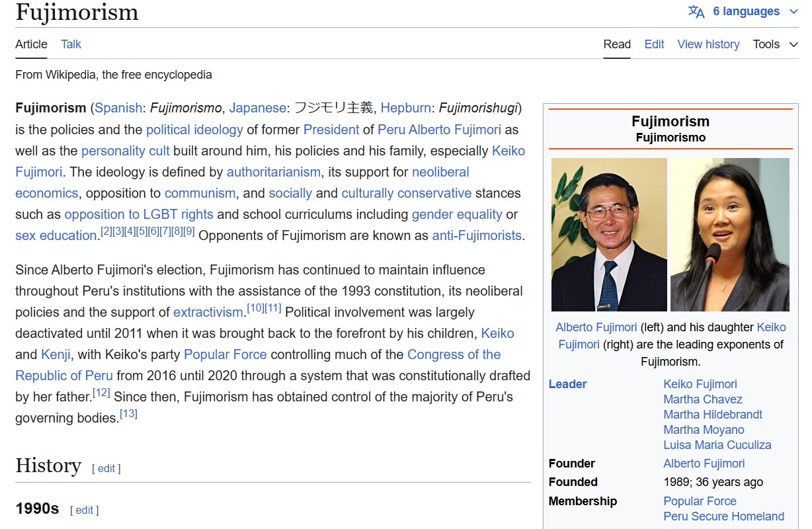Viewport: 812px width, 529px height.
Task: Jump to citation reference 9
Action: [x=189, y=231]
